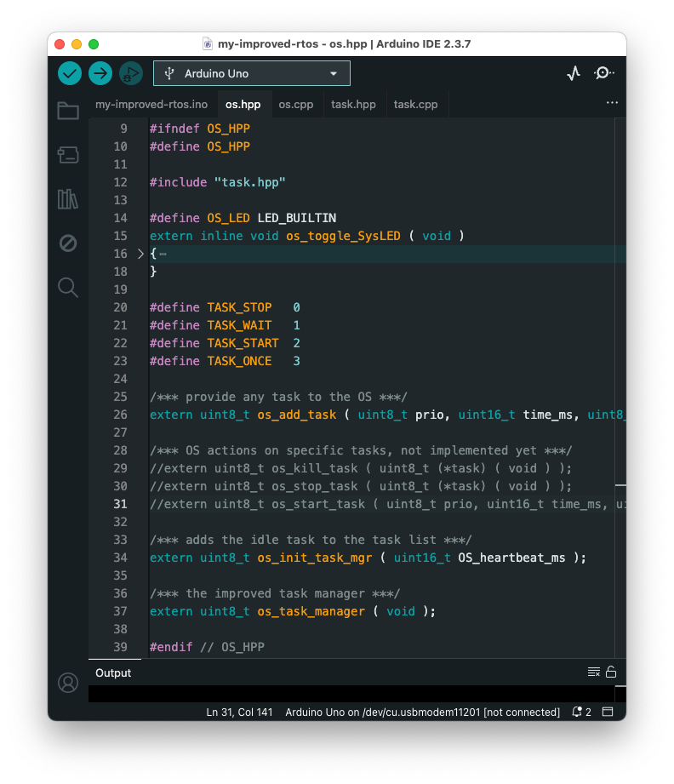Click os_task_manager on line 37
The height and width of the screenshot is (784, 674).
pos(311,611)
